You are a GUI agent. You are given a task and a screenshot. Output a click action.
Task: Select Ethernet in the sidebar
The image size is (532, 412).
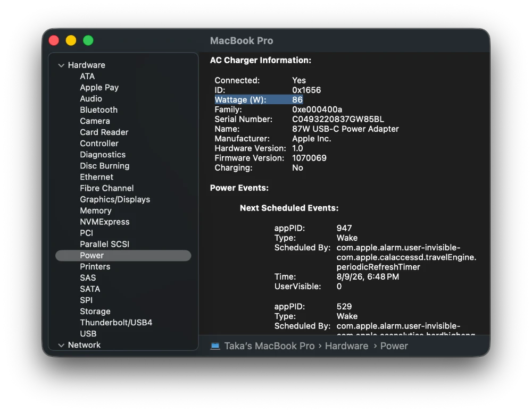pos(97,177)
